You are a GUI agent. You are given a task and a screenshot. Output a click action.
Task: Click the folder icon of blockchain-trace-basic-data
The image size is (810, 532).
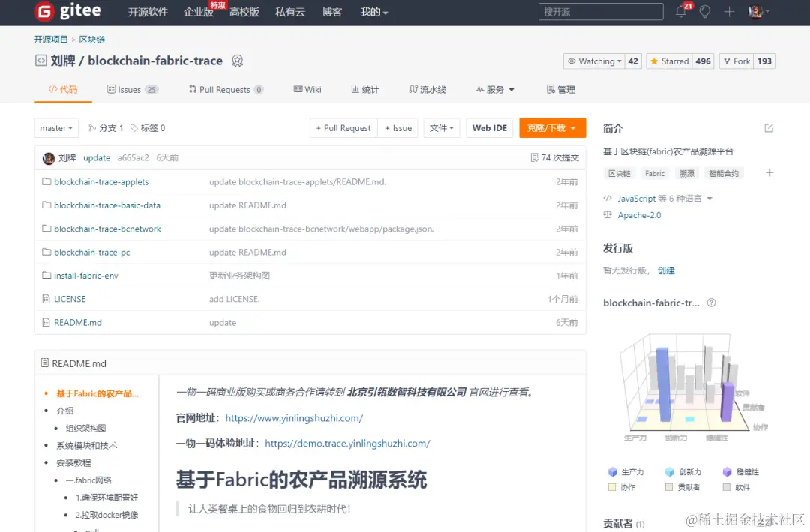pos(46,205)
